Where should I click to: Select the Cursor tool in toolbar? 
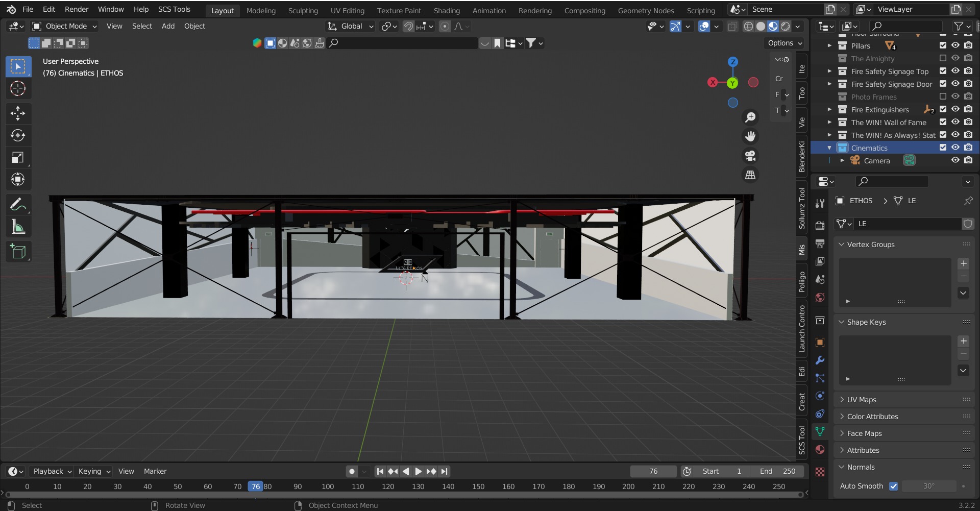18,89
